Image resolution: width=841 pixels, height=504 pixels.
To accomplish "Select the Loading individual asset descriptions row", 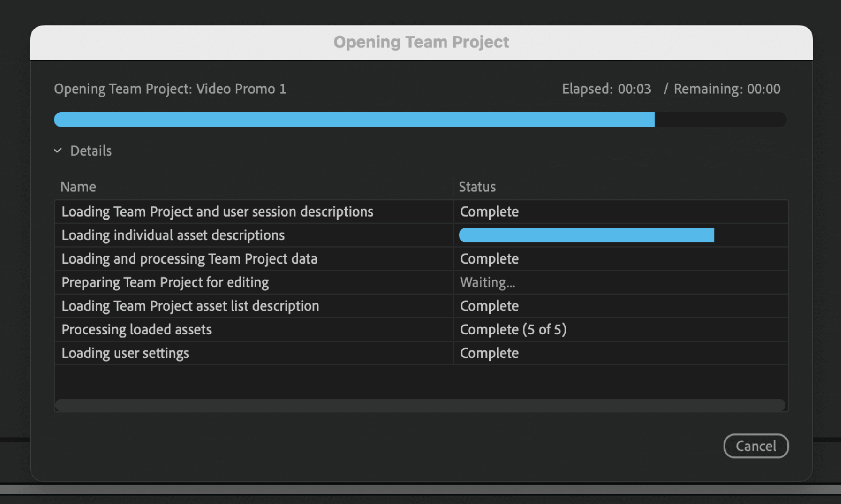I will pos(173,235).
